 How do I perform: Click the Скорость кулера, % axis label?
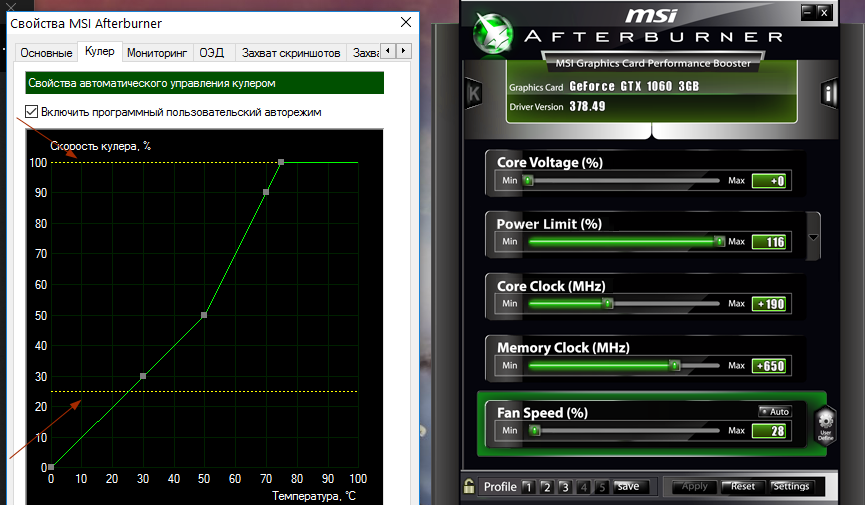[100, 146]
